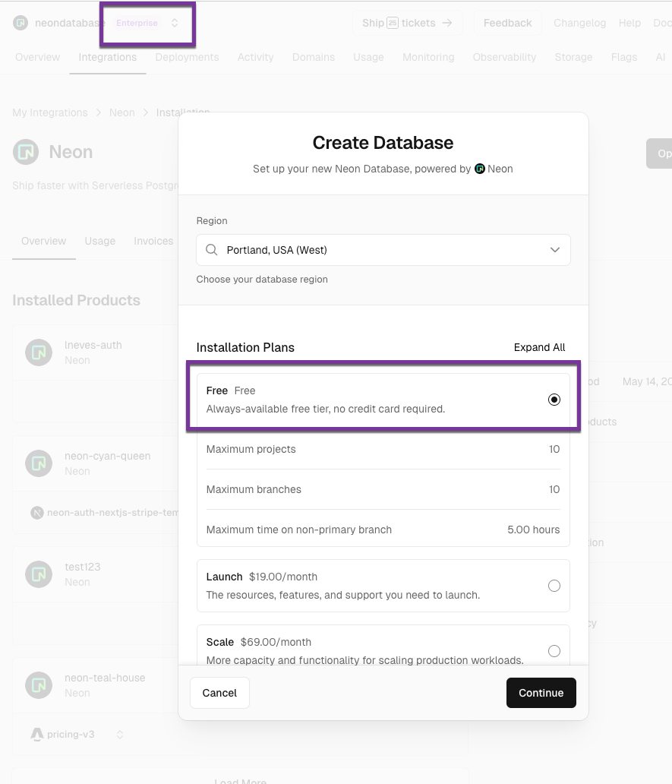Image resolution: width=672 pixels, height=784 pixels.
Task: Click the Maximum branches row
Action: 383,489
